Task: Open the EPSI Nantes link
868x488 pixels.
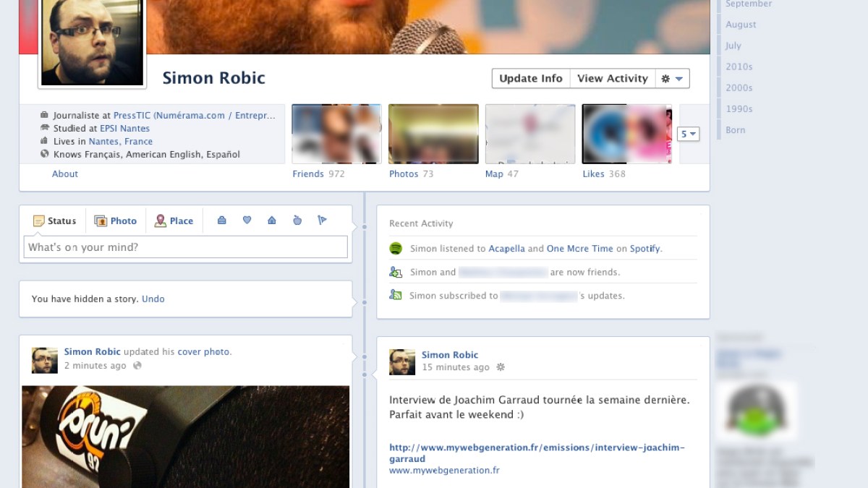Action: 124,128
